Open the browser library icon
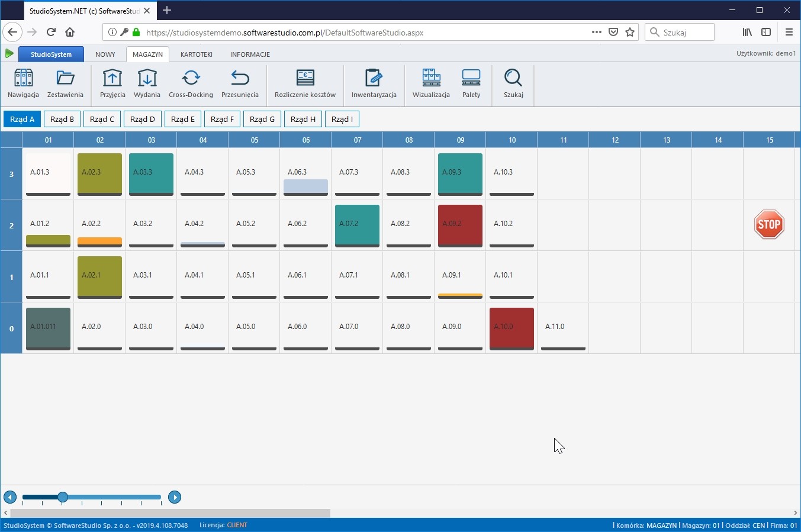801x532 pixels. pos(747,32)
